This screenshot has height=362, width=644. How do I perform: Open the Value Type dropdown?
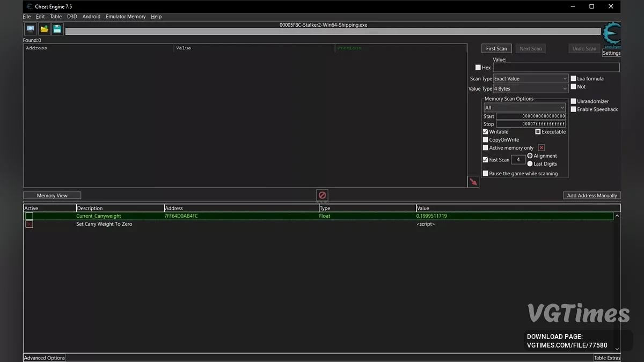tap(530, 89)
